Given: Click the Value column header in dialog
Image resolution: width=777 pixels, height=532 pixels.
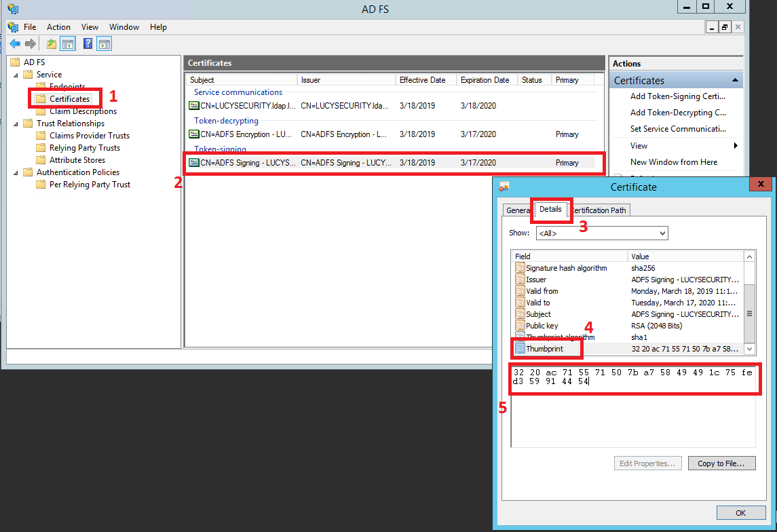Looking at the screenshot, I should 686,256.
